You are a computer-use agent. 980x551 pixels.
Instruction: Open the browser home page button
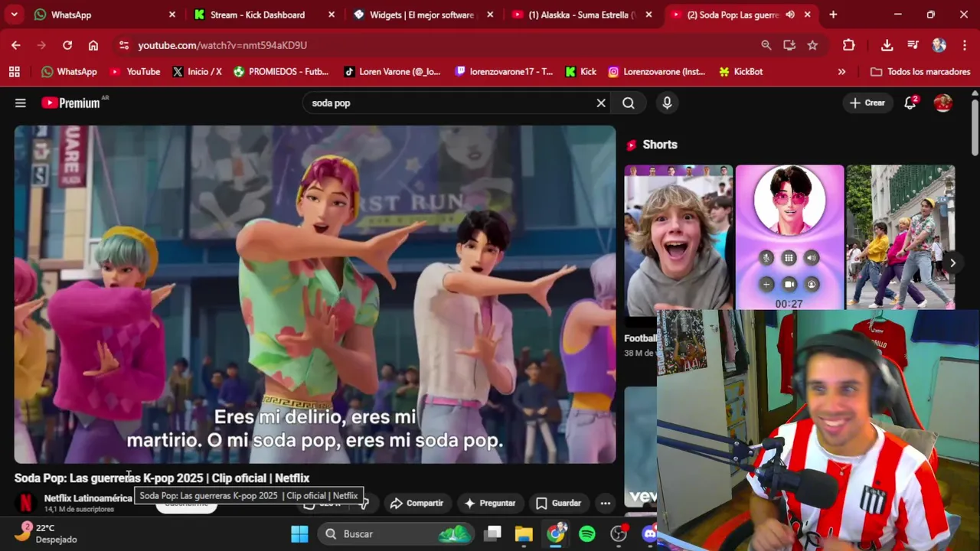click(93, 45)
